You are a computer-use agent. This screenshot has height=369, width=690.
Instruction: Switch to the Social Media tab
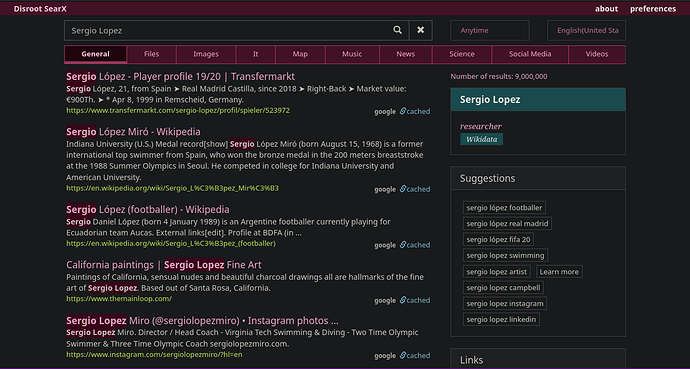530,54
